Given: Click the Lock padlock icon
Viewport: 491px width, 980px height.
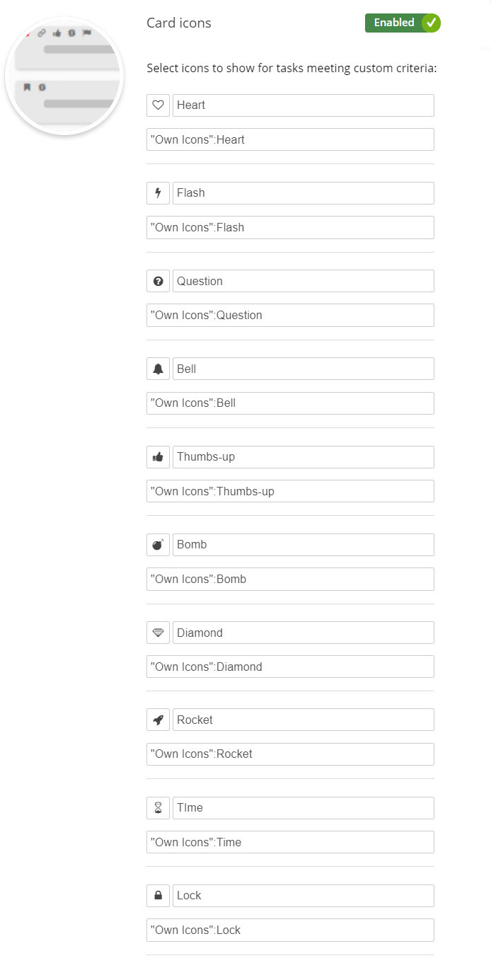Looking at the screenshot, I should (x=157, y=895).
